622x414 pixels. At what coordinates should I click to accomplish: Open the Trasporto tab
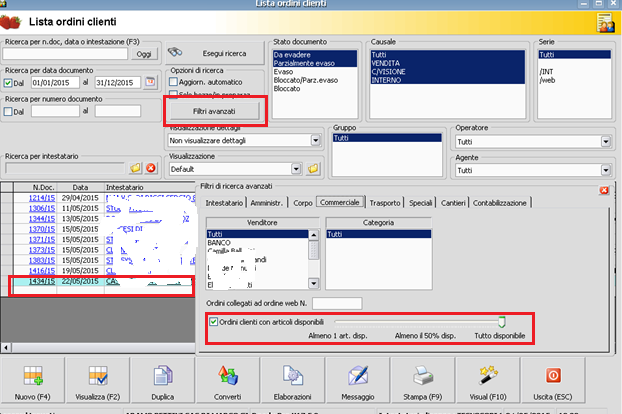tap(385, 203)
